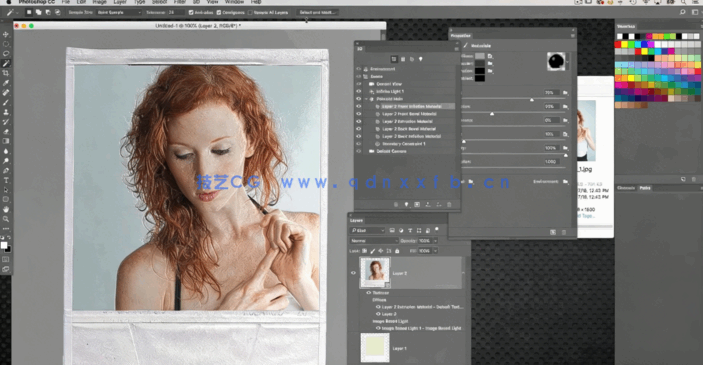This screenshot has width=703, height=365.
Task: Open the Layer menu
Action: [x=119, y=2]
